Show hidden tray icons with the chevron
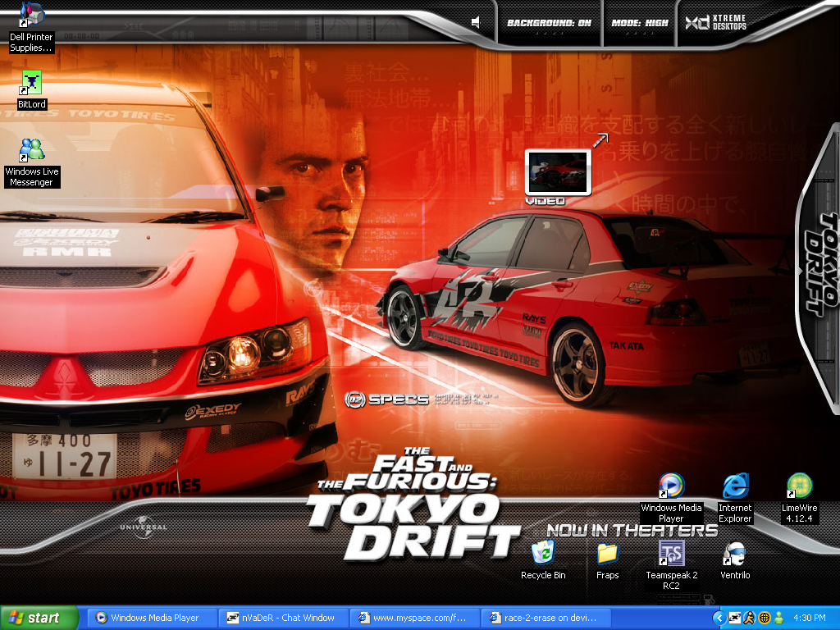This screenshot has width=840, height=630. [x=719, y=618]
